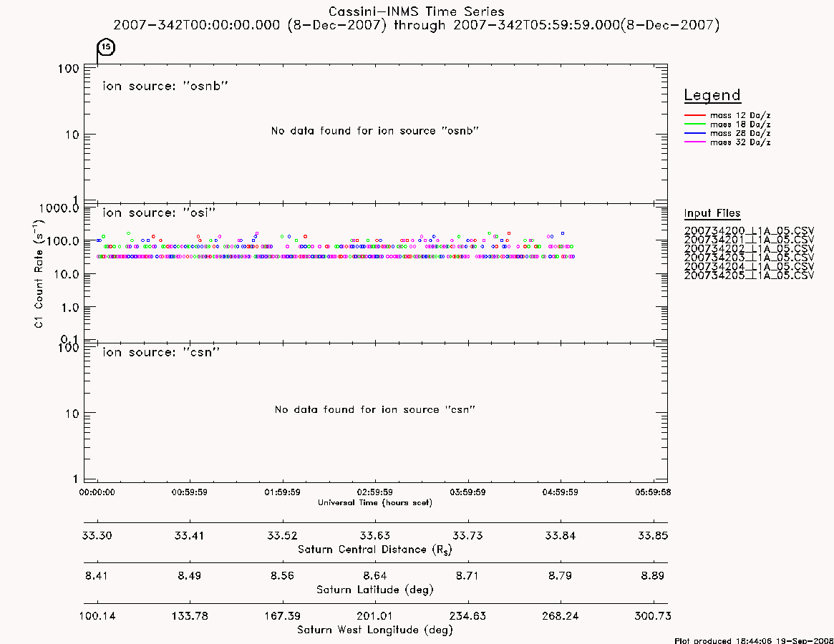Click the 8.41 latitude value

tap(97, 576)
